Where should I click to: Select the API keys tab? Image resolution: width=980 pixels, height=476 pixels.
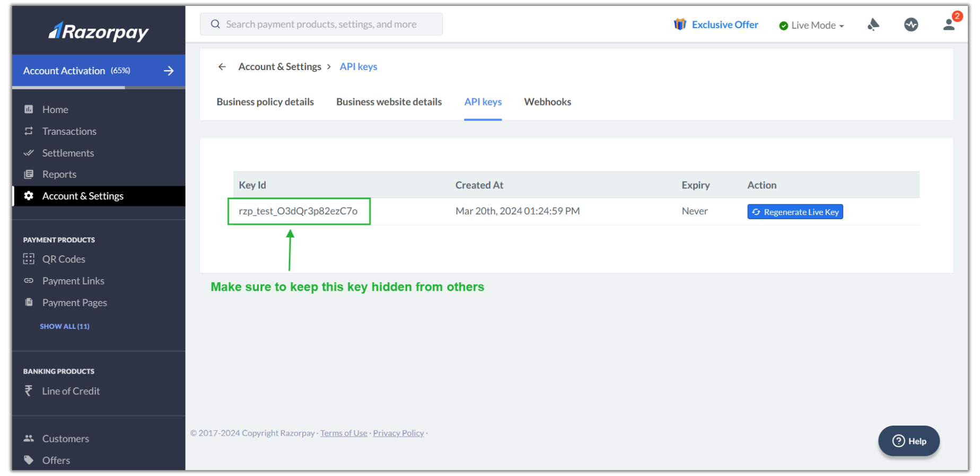point(483,102)
